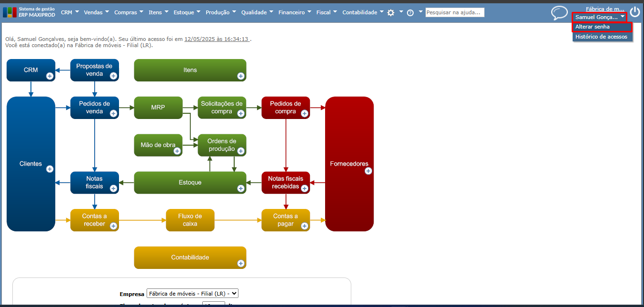Click the power logout icon
This screenshot has width=644, height=307.
coord(635,12)
